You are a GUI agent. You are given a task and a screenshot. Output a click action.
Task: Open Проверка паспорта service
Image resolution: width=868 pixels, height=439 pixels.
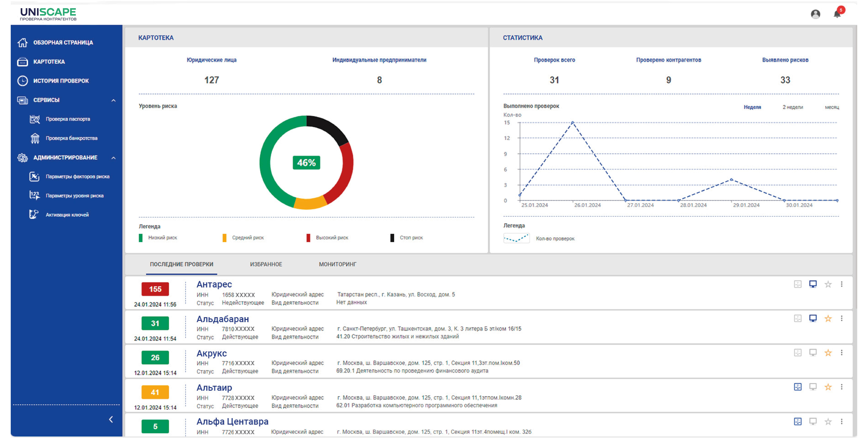tap(68, 119)
